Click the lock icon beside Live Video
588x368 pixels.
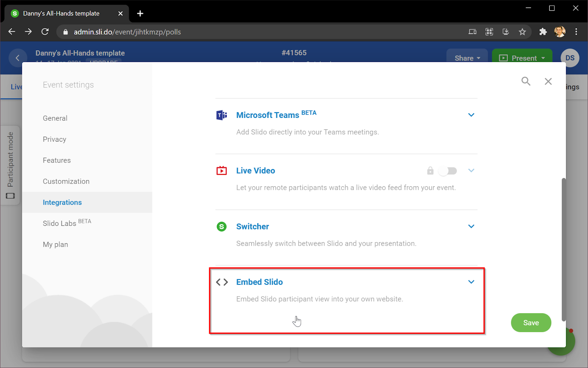pyautogui.click(x=430, y=170)
